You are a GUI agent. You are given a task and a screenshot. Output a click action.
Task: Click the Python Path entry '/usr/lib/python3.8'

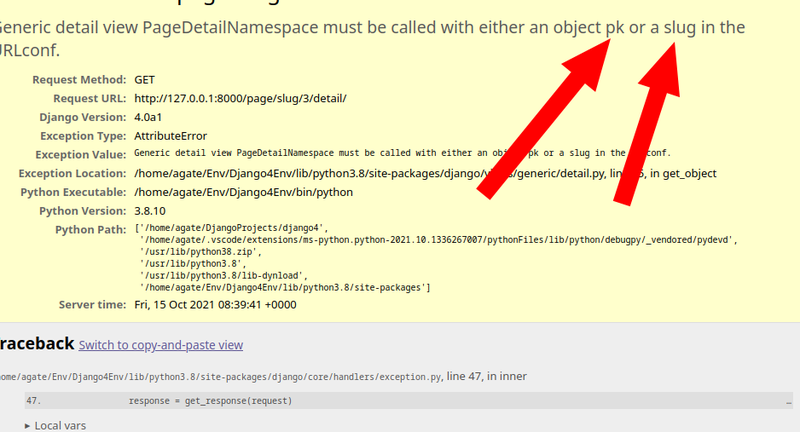click(x=195, y=264)
